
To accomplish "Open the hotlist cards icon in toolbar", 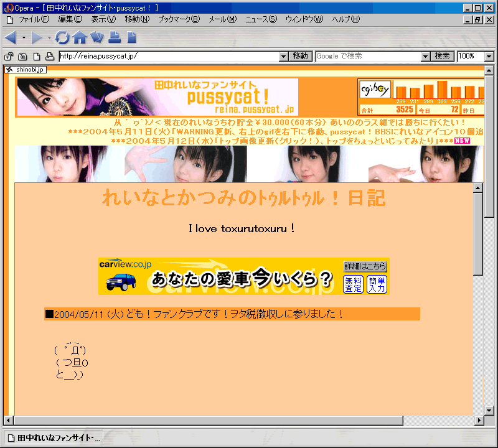I will (97, 37).
